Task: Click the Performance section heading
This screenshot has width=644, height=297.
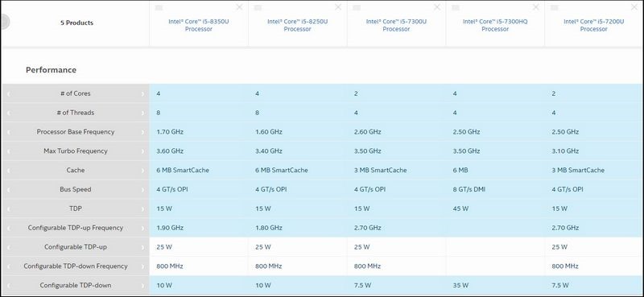Action: (x=51, y=70)
